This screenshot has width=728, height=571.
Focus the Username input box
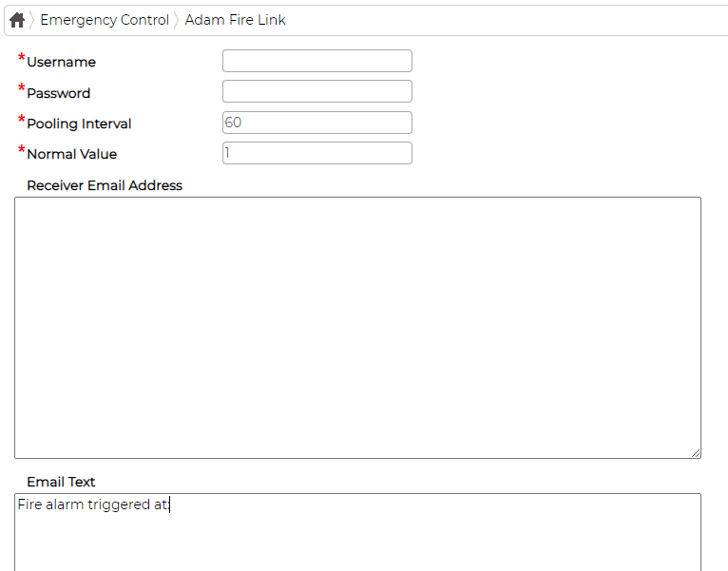pyautogui.click(x=317, y=61)
